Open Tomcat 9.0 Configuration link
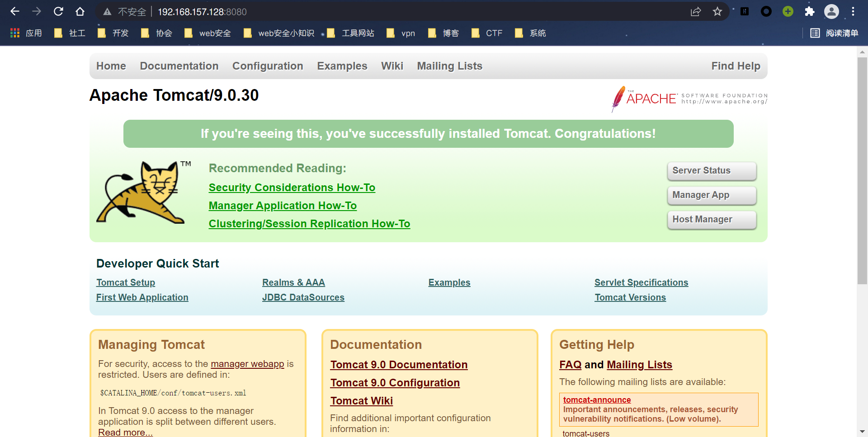The width and height of the screenshot is (868, 437). 395,383
